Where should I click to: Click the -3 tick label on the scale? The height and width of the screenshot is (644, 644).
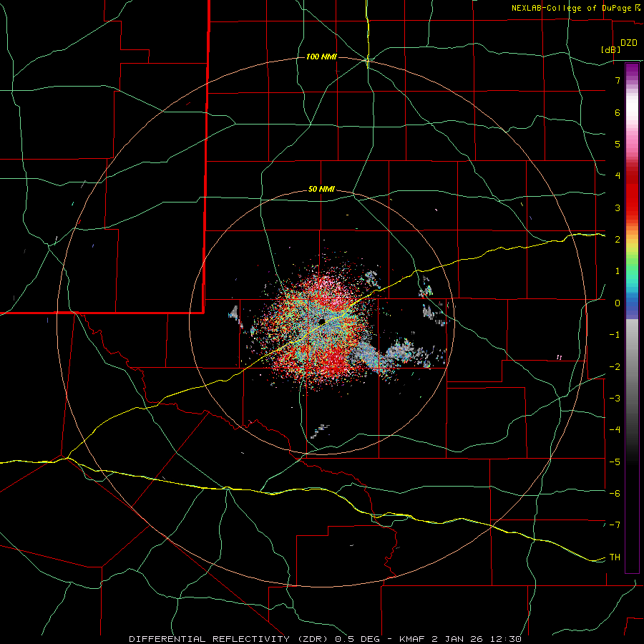[615, 398]
